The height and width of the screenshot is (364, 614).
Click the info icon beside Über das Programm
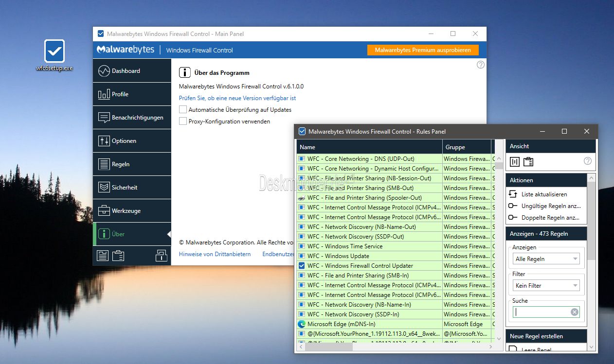[x=185, y=72]
